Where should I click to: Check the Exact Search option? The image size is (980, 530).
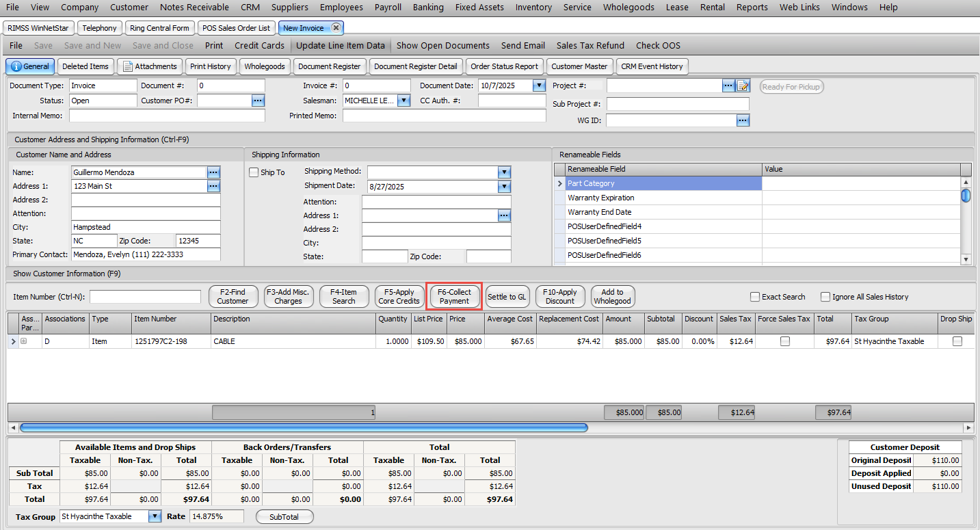coord(755,297)
